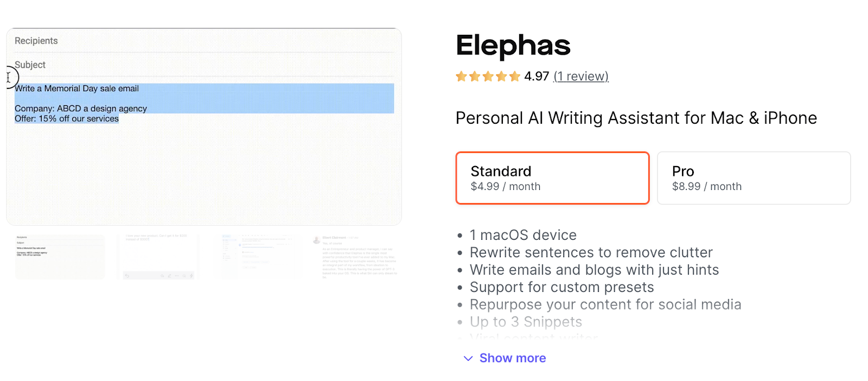Open the ellipsis more-options icon
Viewport: 868px width, 381px height.
pyautogui.click(x=177, y=276)
